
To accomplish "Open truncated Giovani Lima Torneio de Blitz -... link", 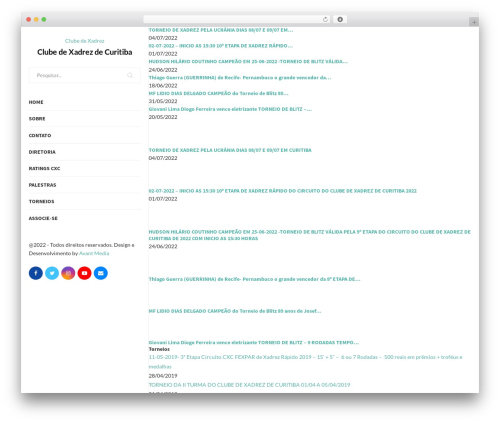I will pos(230,109).
